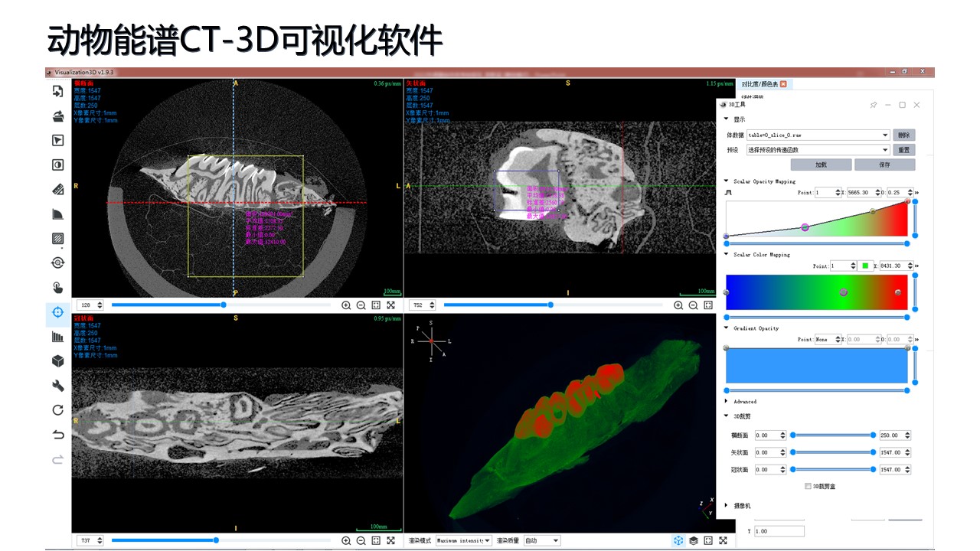Click the axial slice number field 128
The width and height of the screenshot is (980, 551).
pyautogui.click(x=86, y=305)
